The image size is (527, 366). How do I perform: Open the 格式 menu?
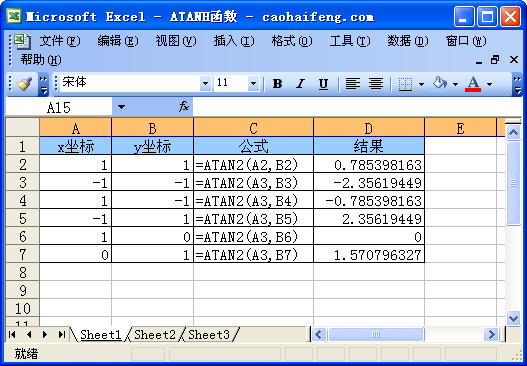coord(292,41)
